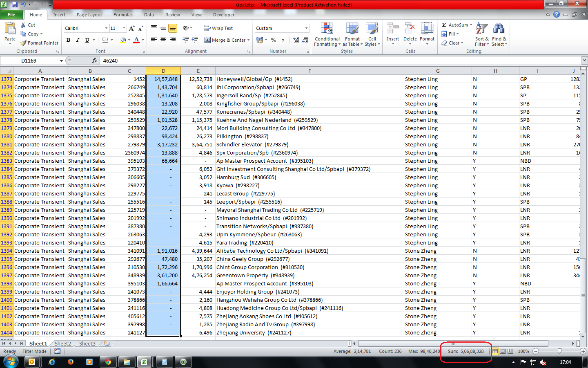Switch to the Page Layout ribbon tab
Screen dimensions: 588x368
tap(89, 15)
